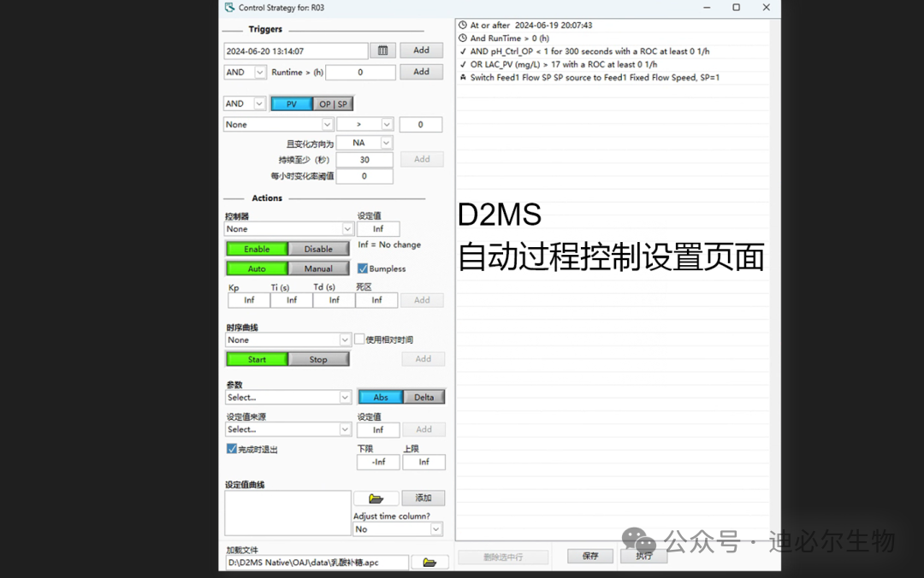
Task: Select the 'OR LAC_PV (mg/L) > 17' row
Action: click(x=613, y=64)
